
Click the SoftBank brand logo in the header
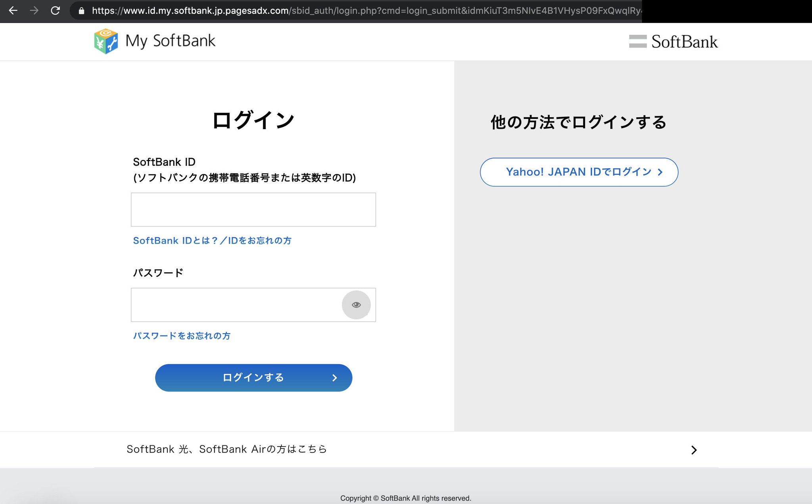pos(673,42)
